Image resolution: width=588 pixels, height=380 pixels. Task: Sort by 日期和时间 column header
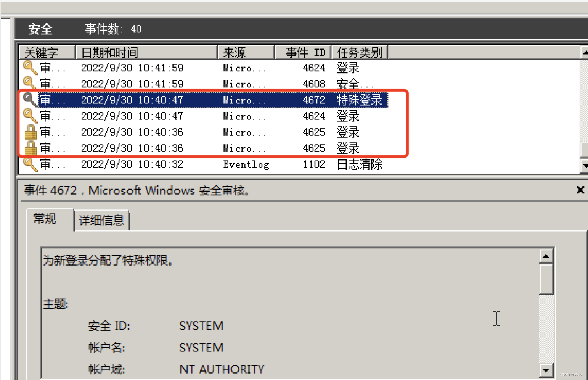[x=146, y=52]
